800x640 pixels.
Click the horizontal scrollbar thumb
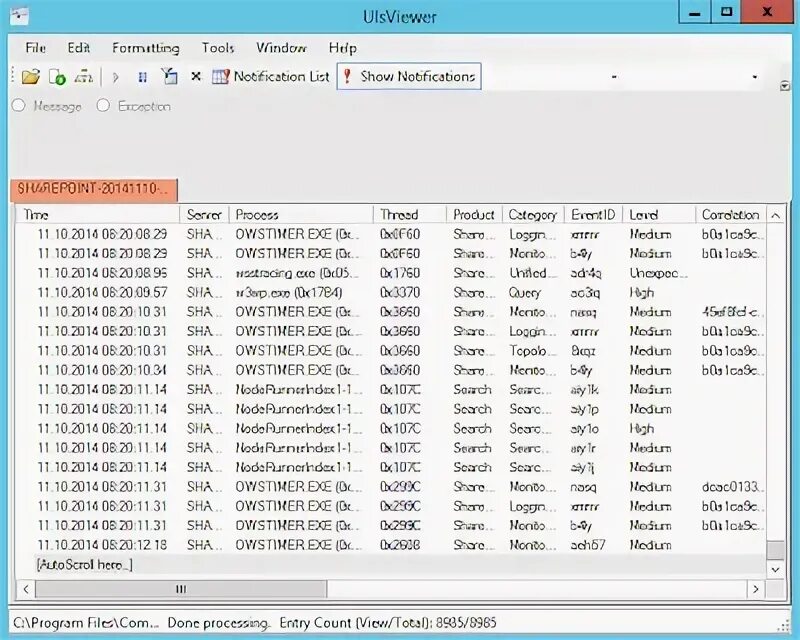click(181, 589)
